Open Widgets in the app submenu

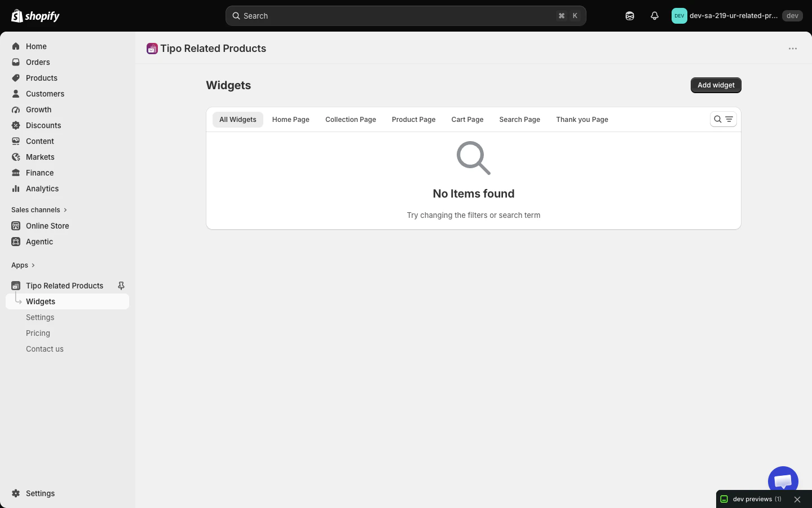point(68,301)
